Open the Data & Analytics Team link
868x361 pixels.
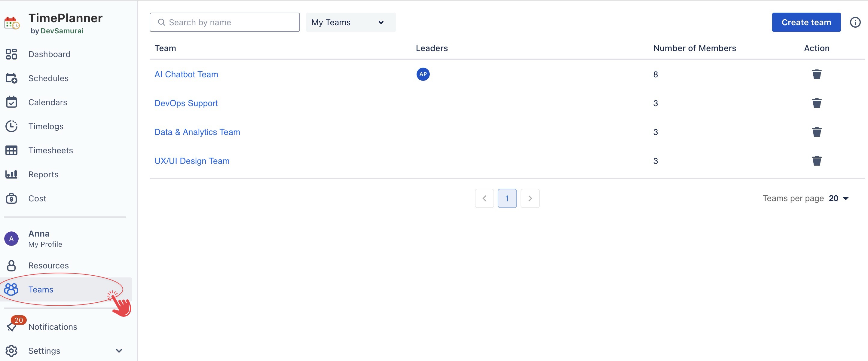pyautogui.click(x=197, y=132)
